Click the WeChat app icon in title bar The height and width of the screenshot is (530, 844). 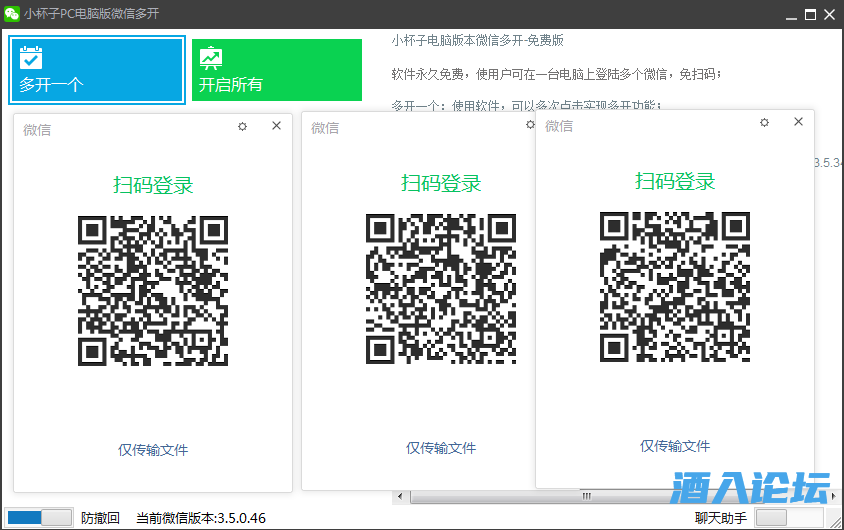coord(12,14)
